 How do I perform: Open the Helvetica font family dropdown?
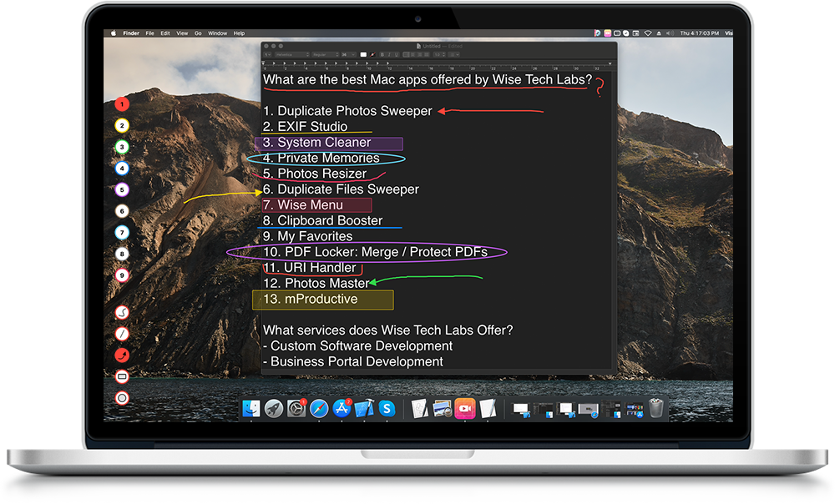(291, 54)
